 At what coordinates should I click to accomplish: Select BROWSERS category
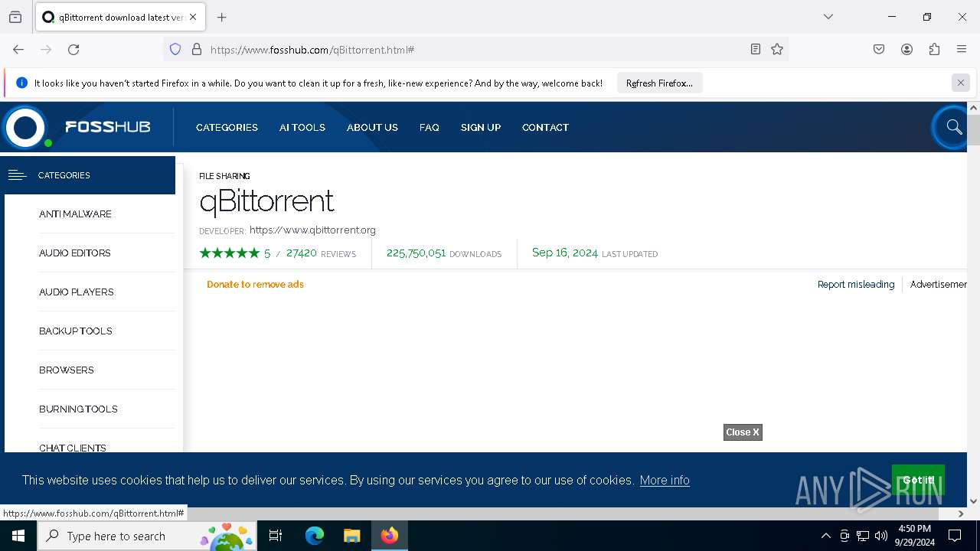coord(67,370)
